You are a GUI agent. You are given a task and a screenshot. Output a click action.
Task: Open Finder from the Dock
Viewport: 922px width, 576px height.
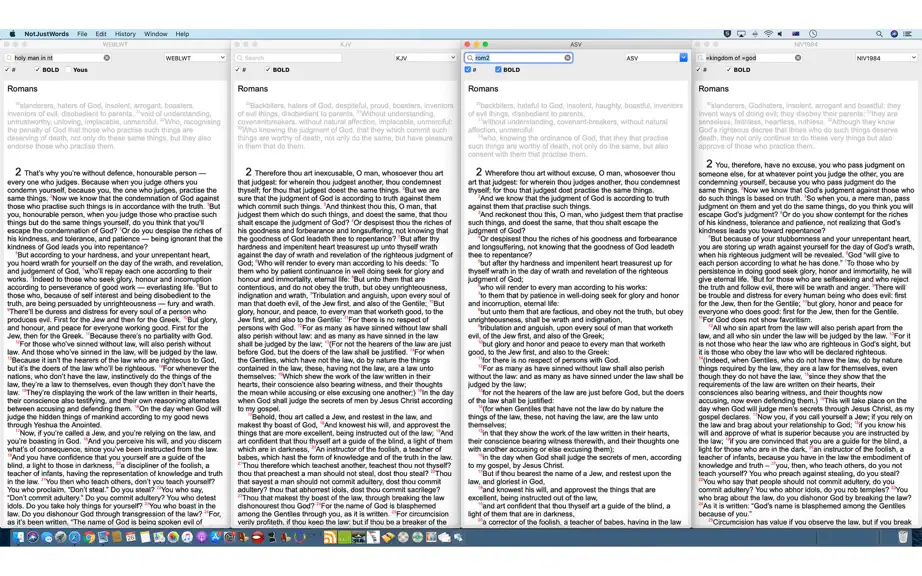[x=18, y=537]
